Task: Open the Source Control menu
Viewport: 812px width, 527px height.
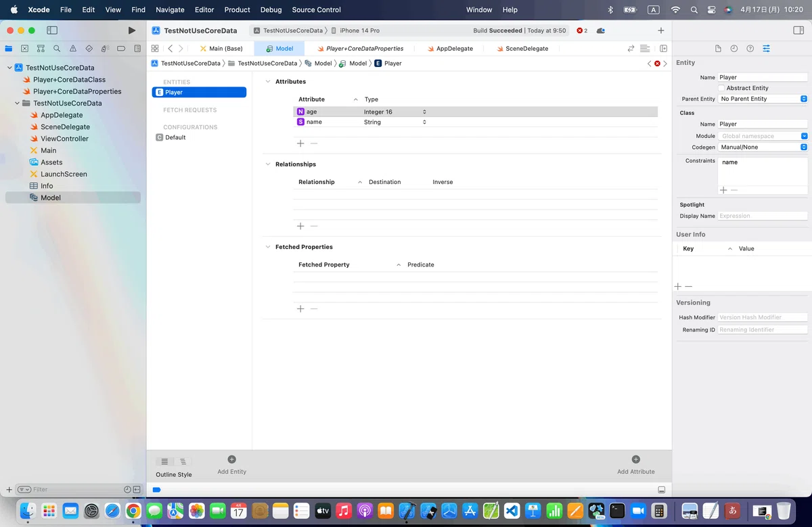Action: click(316, 9)
